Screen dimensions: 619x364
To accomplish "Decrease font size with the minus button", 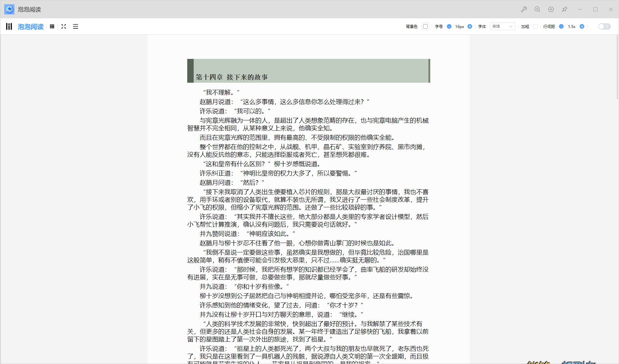I will pyautogui.click(x=449, y=26).
